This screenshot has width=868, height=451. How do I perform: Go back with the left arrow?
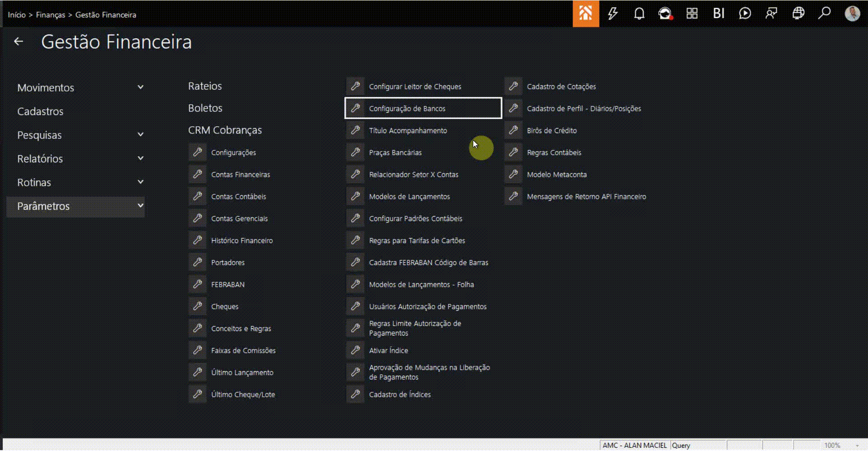tap(18, 41)
